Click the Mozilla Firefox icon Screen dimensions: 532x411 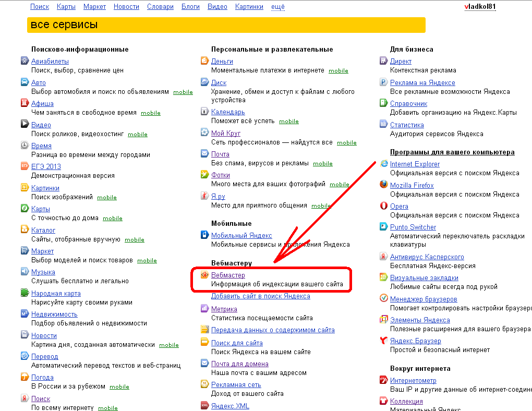tap(384, 184)
